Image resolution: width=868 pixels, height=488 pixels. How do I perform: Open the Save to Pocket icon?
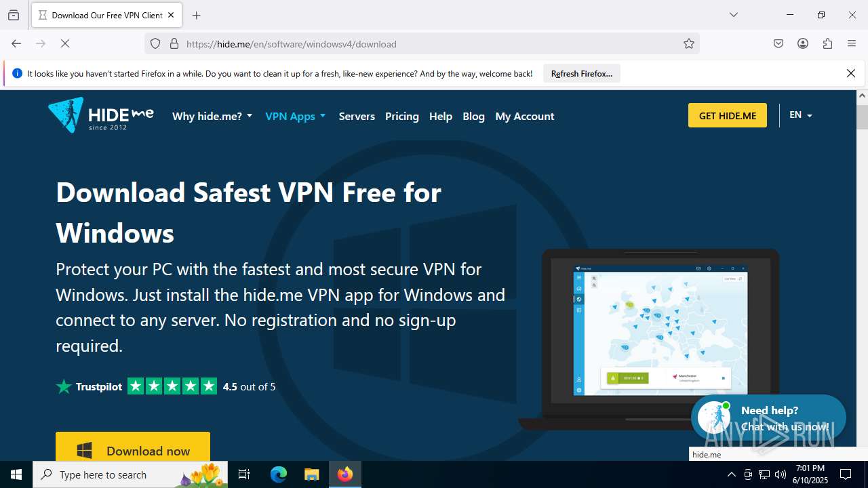point(778,43)
